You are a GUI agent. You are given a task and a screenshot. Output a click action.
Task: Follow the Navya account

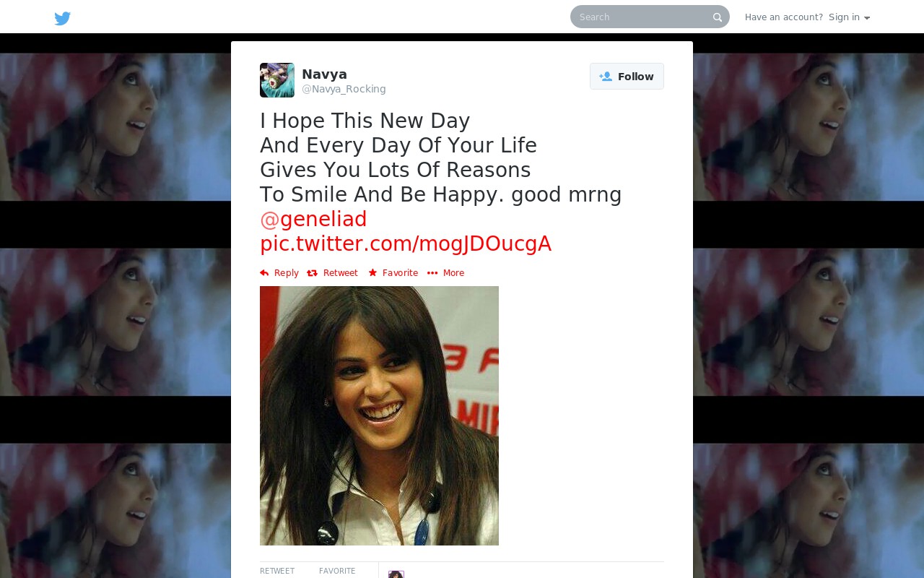(x=627, y=77)
